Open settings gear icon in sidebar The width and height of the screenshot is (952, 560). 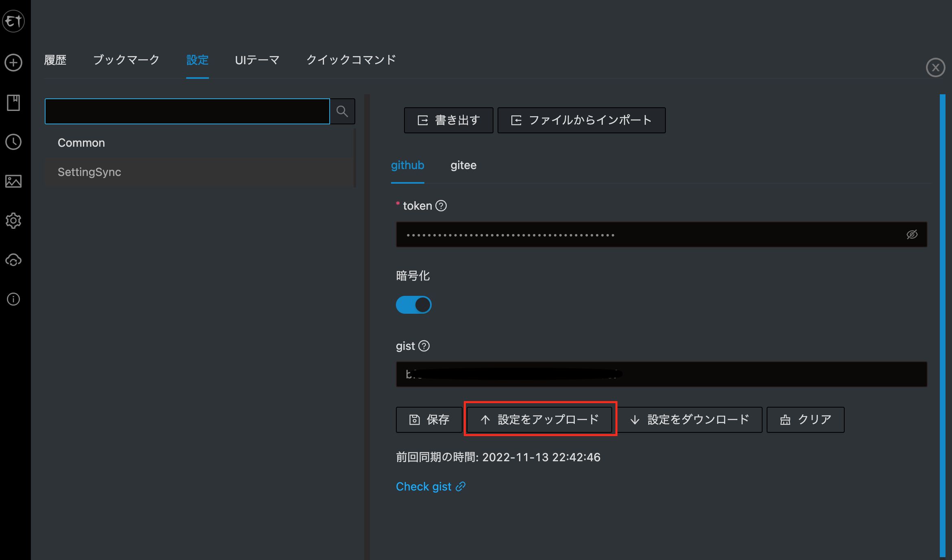pos(13,221)
